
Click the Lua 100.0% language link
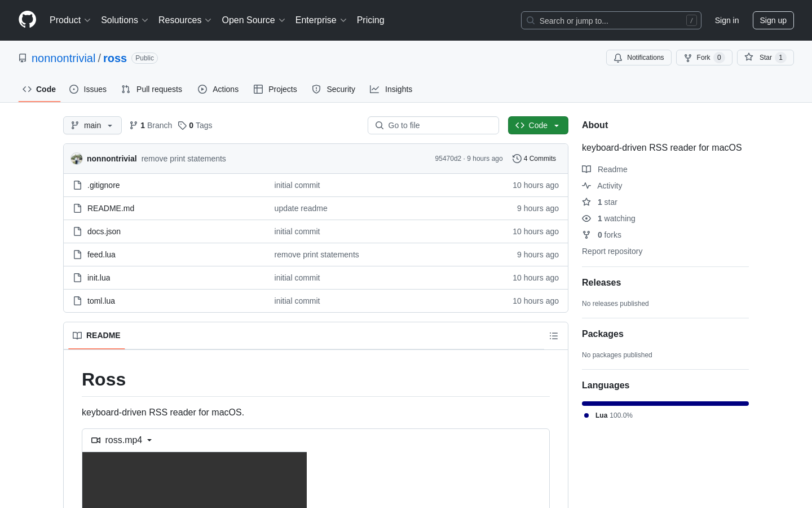(608, 415)
